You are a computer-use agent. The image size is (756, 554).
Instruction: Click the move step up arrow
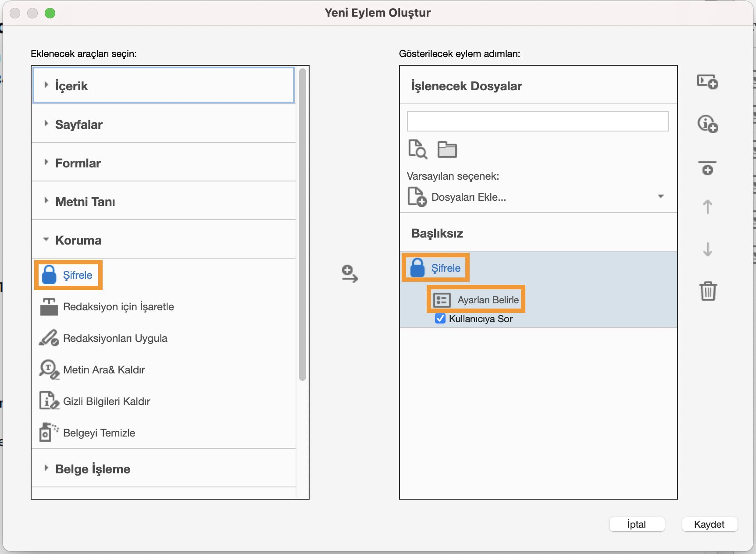[x=707, y=206]
